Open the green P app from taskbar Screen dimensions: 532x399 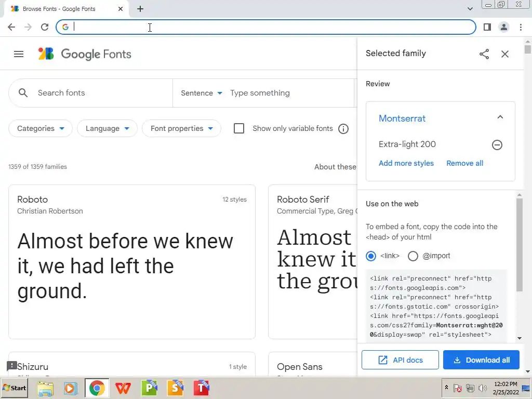pos(149,388)
